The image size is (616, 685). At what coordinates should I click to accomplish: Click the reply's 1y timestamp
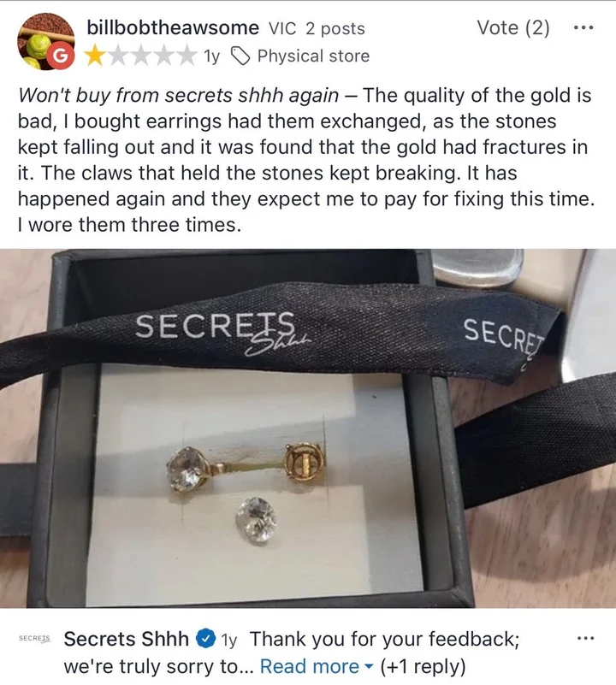(229, 640)
